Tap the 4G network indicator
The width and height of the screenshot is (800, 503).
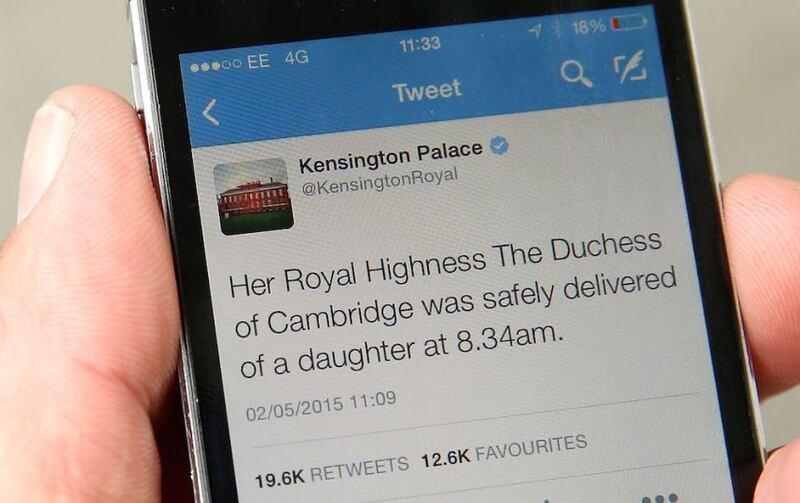296,58
